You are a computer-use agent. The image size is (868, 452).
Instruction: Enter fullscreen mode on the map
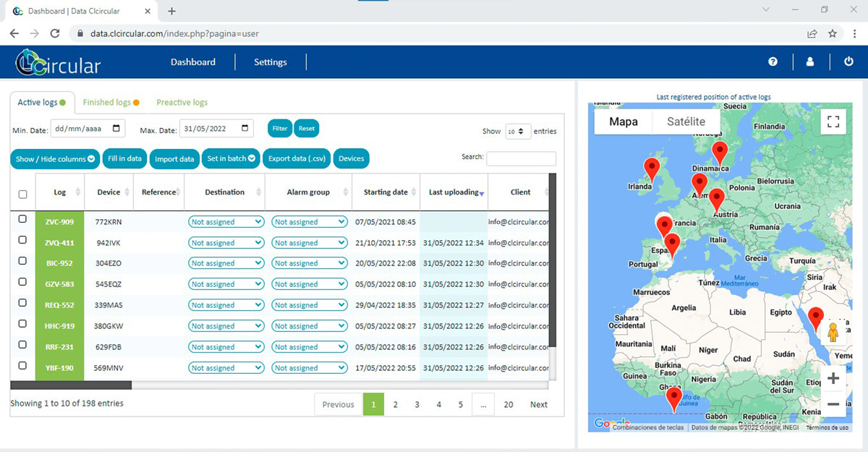(833, 121)
